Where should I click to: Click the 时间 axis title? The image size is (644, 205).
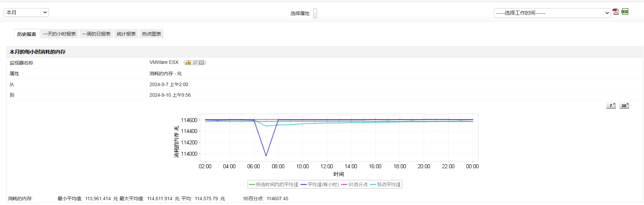[x=339, y=174]
